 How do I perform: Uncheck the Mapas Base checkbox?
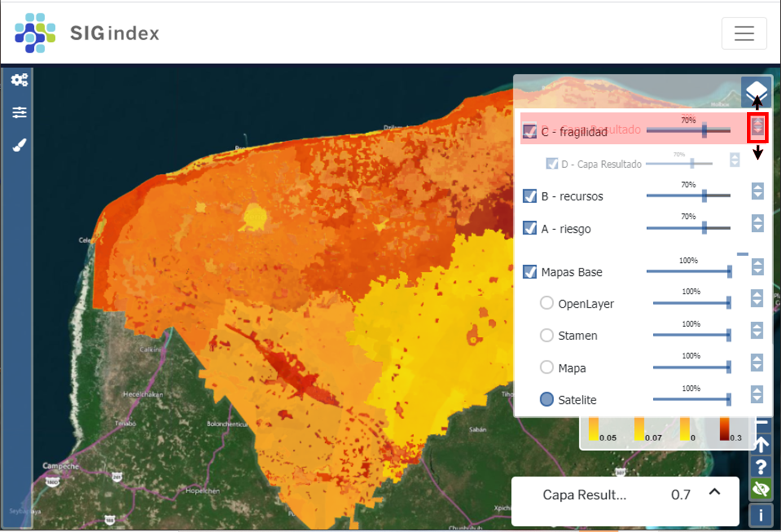click(x=529, y=271)
